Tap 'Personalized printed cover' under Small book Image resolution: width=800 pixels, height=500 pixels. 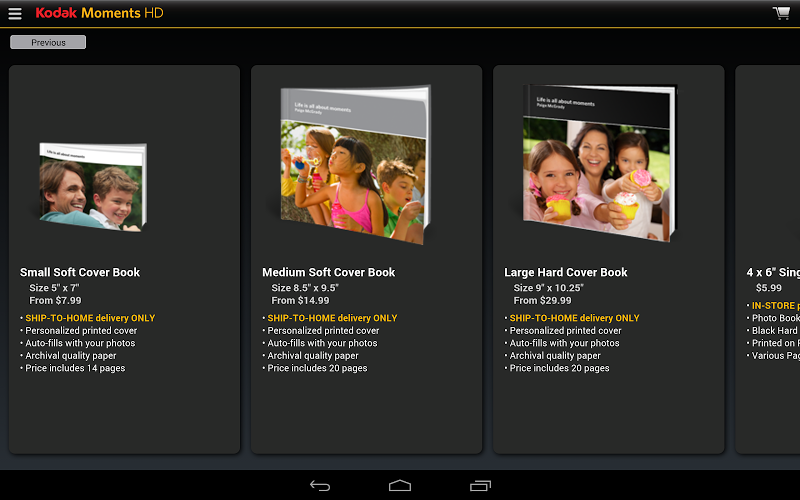(x=81, y=331)
